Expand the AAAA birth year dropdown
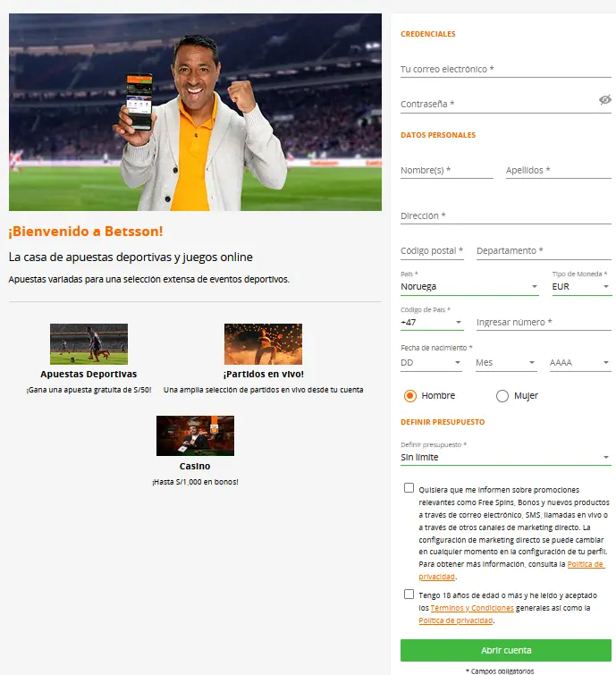Viewport: 616px width, 675px height. pos(580,363)
